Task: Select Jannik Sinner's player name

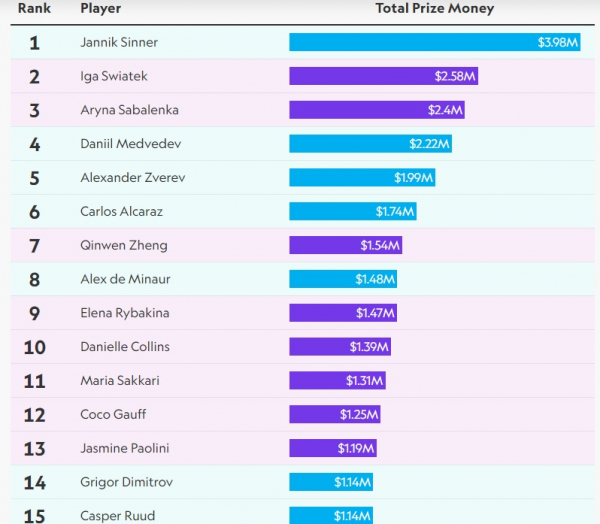Action: click(x=119, y=43)
